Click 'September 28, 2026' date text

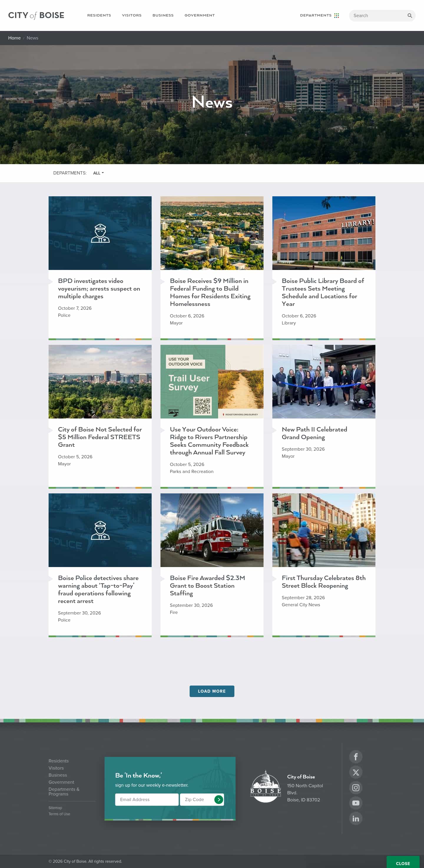point(303,597)
